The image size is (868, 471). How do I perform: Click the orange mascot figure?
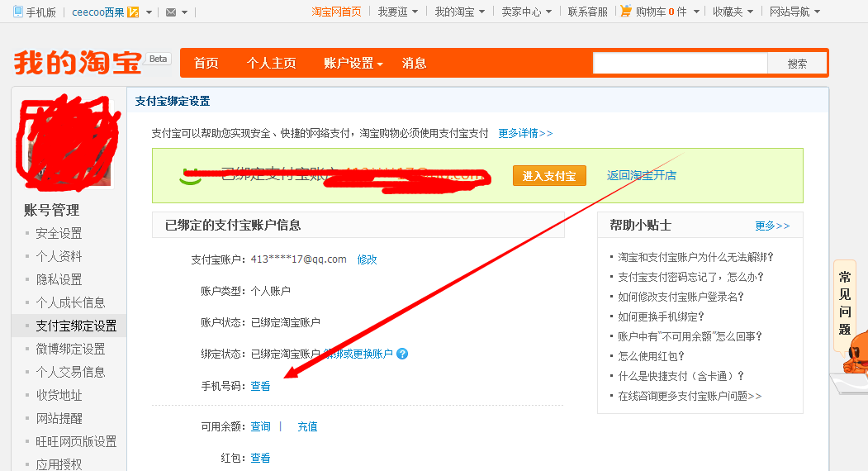coord(856,352)
